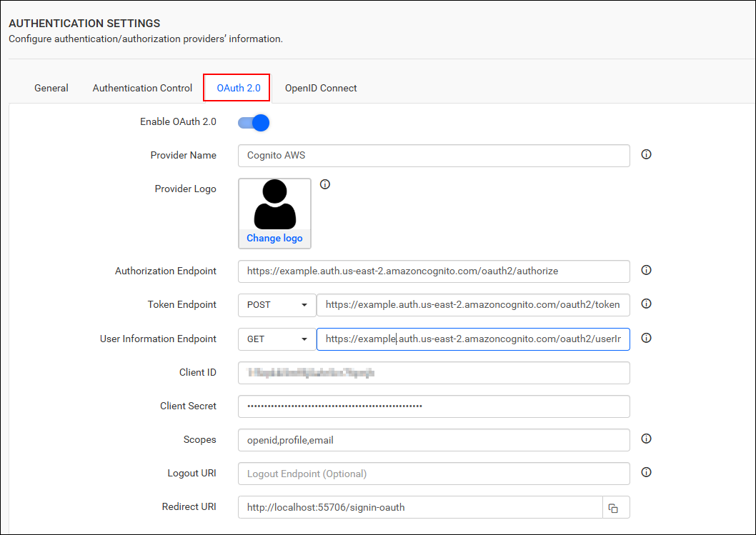Click the Client ID input field
This screenshot has width=756, height=535.
(434, 373)
